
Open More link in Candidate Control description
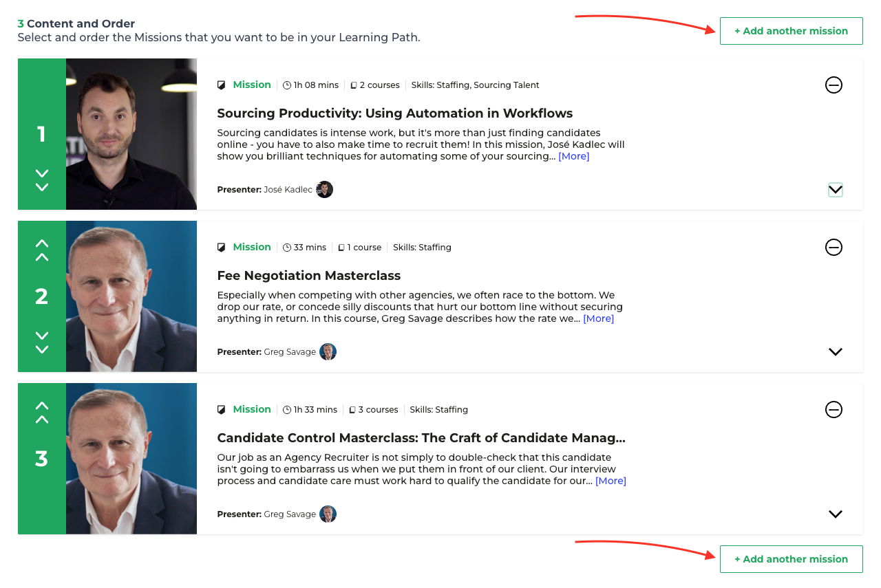coord(611,481)
